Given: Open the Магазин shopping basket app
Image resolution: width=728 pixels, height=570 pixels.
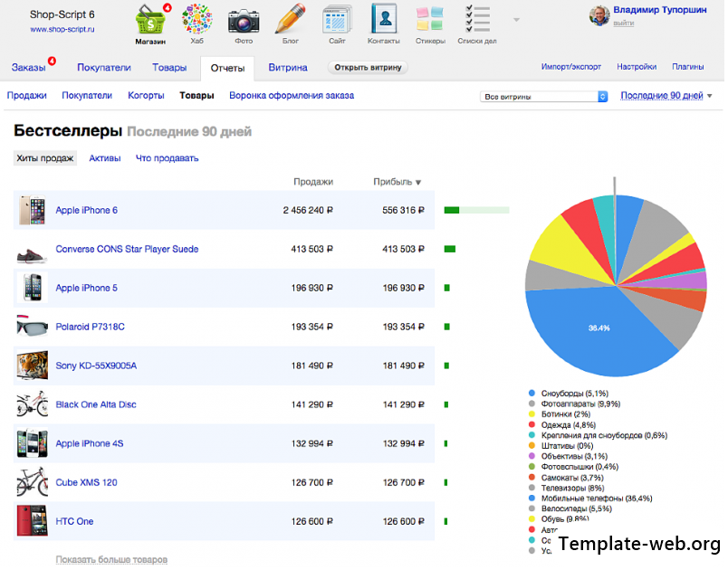Looking at the screenshot, I should point(150,24).
